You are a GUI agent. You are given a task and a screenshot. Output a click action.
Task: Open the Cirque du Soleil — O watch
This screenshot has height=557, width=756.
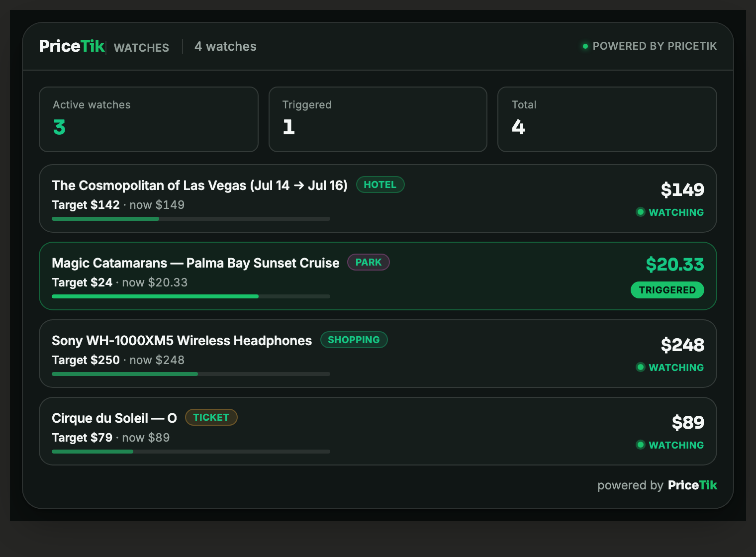378,431
